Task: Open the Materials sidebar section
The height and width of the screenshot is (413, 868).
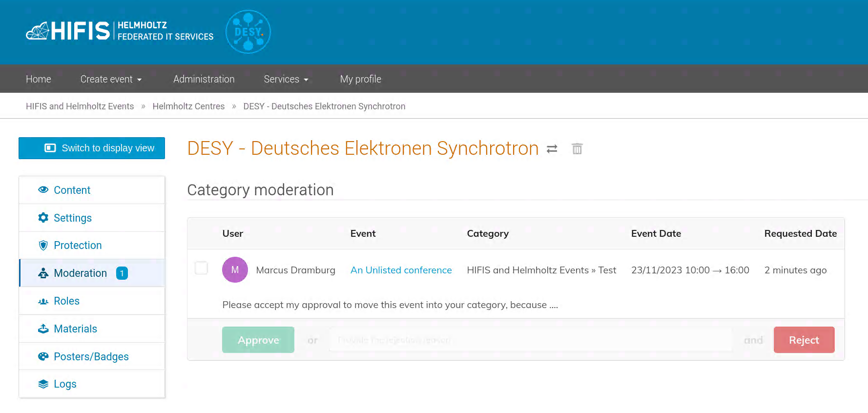Action: click(92, 329)
